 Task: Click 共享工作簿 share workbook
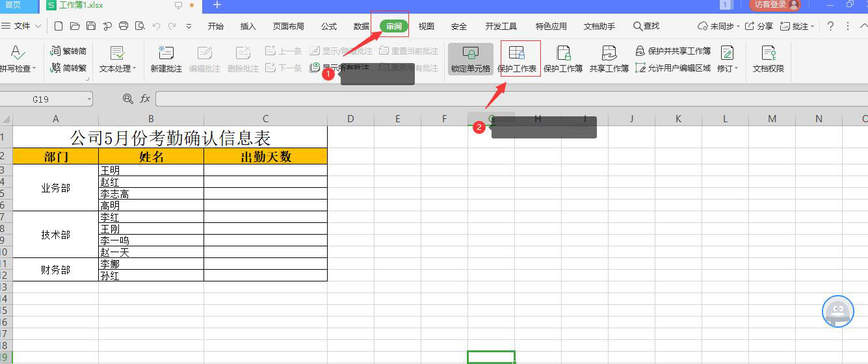tap(609, 58)
